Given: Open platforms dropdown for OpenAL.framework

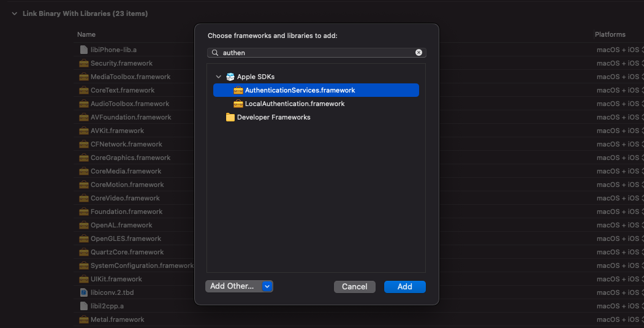Looking at the screenshot, I should pyautogui.click(x=620, y=225).
